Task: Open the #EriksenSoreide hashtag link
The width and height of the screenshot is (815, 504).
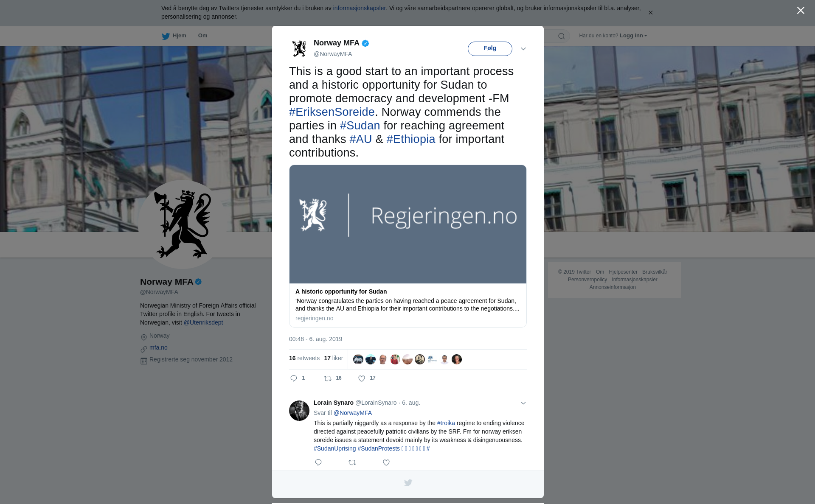Action: pos(332,112)
